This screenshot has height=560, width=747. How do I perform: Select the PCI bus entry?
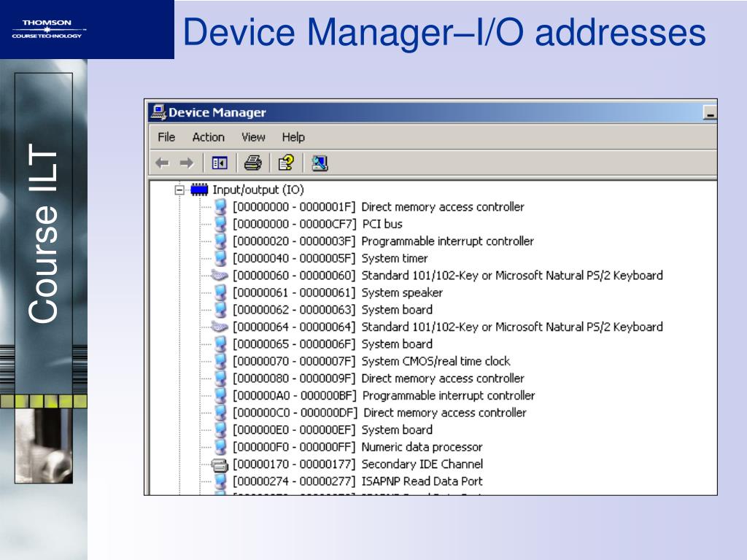(317, 224)
